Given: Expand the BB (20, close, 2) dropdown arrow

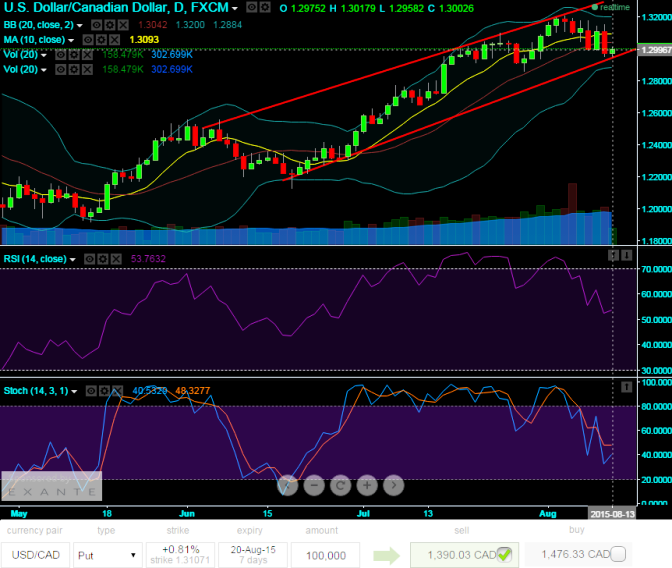Looking at the screenshot, I should click(80, 26).
